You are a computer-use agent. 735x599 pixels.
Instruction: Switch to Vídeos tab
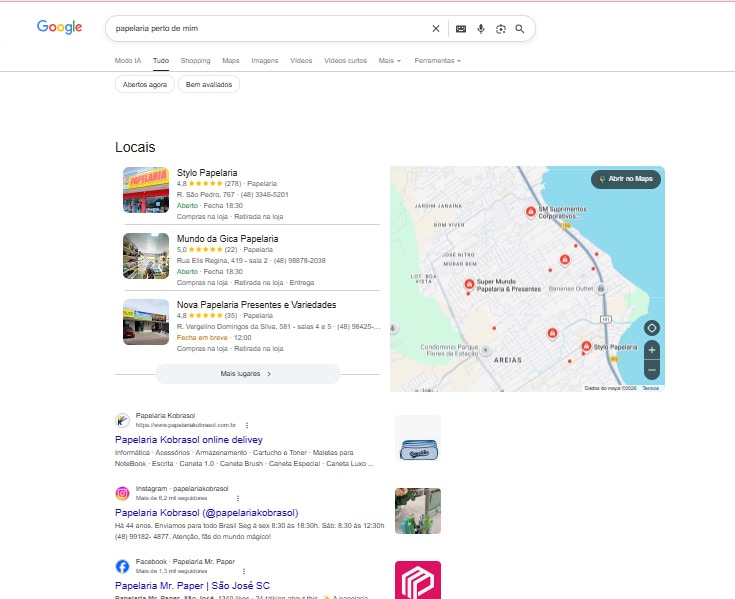(x=301, y=60)
